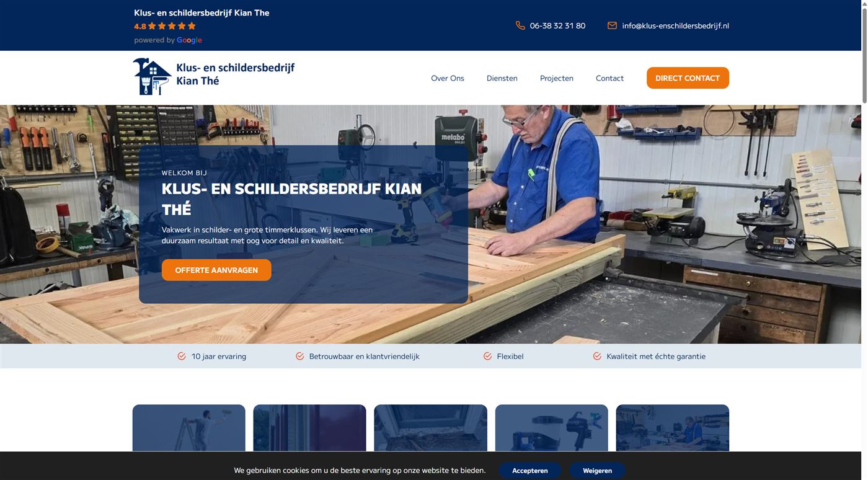Click the 'Klus- en schildersbedrijf Kian The' review title
This screenshot has height=480, width=868.
(201, 12)
